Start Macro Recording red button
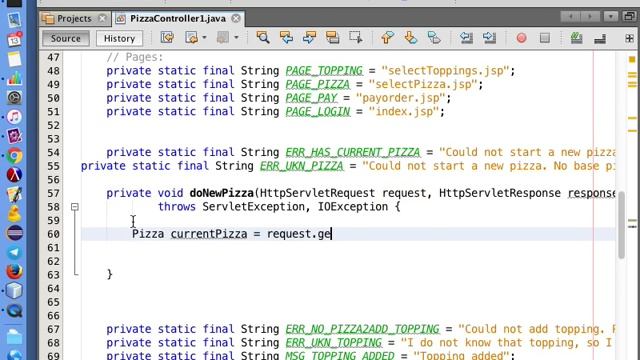The image size is (640, 360). pyautogui.click(x=521, y=38)
